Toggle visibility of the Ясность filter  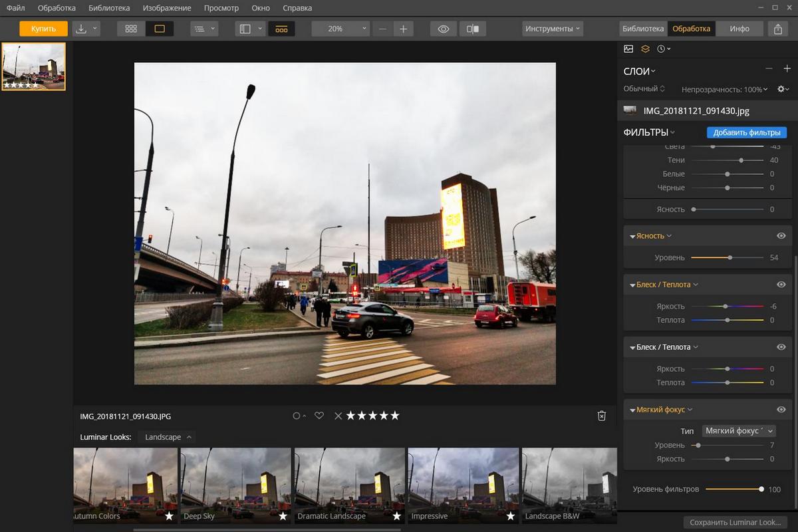click(x=781, y=235)
